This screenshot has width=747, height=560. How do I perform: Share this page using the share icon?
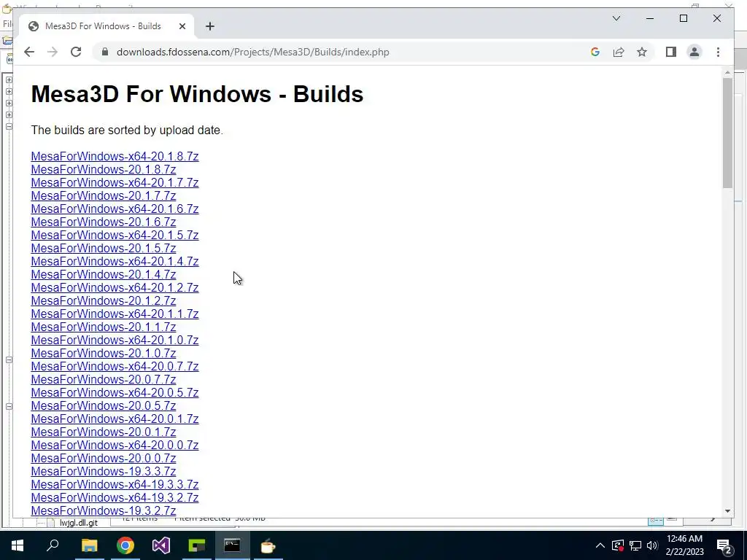point(619,52)
